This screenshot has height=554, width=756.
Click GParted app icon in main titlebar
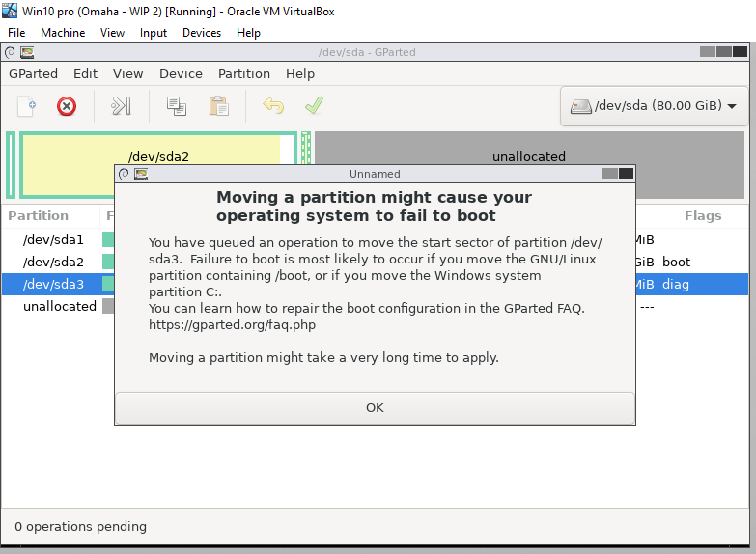point(27,52)
